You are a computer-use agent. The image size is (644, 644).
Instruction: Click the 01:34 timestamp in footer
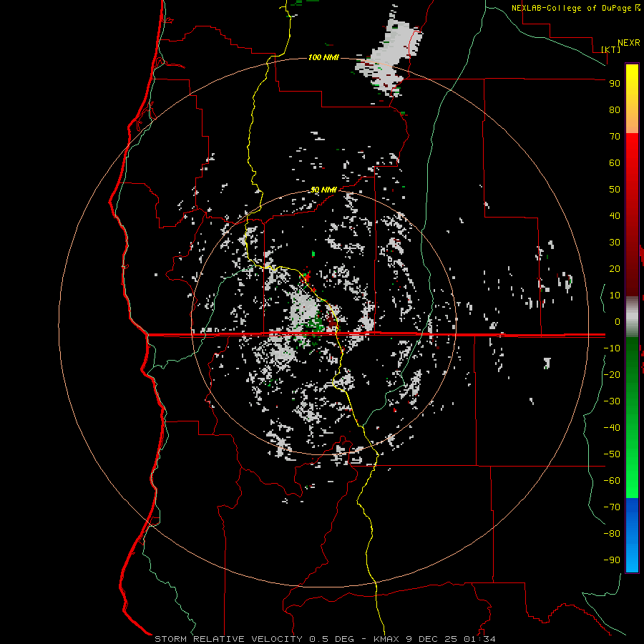pos(479,639)
